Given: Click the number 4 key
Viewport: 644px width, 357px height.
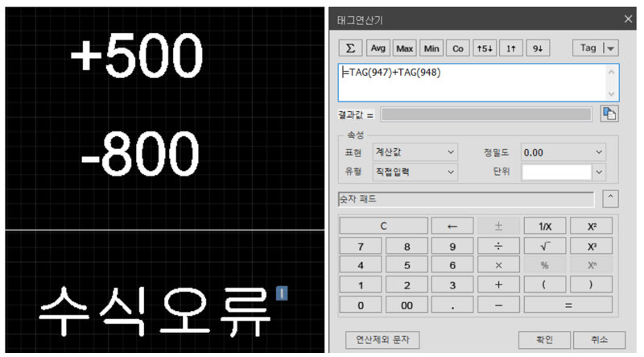Looking at the screenshot, I should [361, 265].
